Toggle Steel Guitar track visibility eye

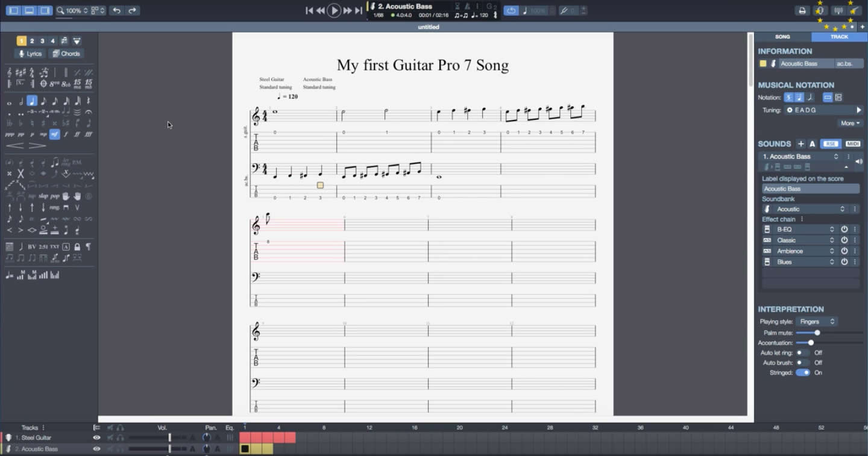(96, 438)
